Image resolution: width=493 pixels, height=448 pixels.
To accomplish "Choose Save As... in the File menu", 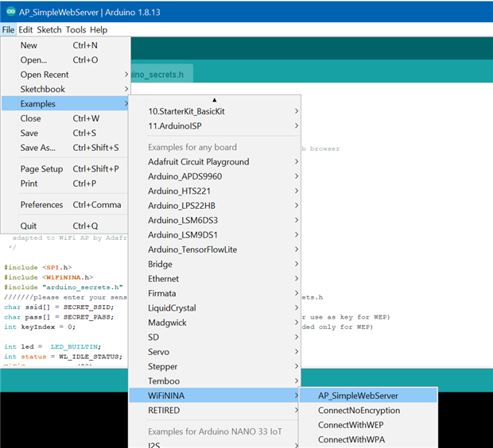I will (38, 148).
